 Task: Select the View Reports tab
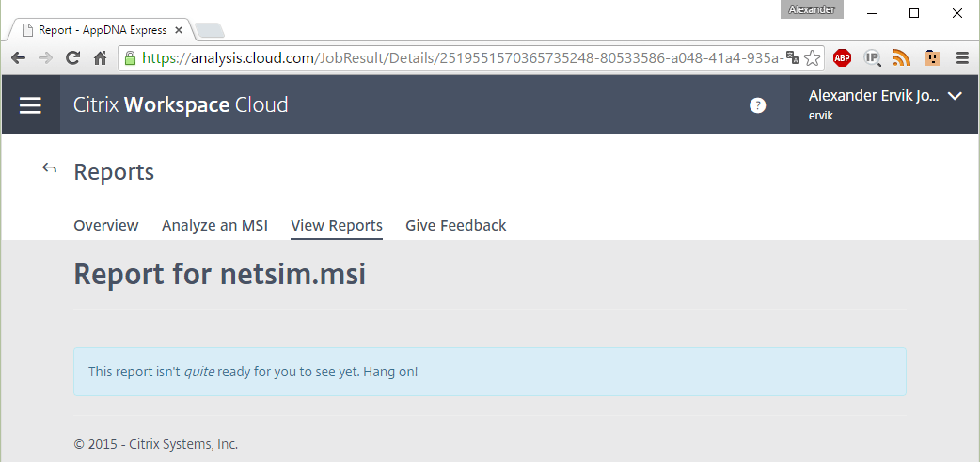click(337, 226)
